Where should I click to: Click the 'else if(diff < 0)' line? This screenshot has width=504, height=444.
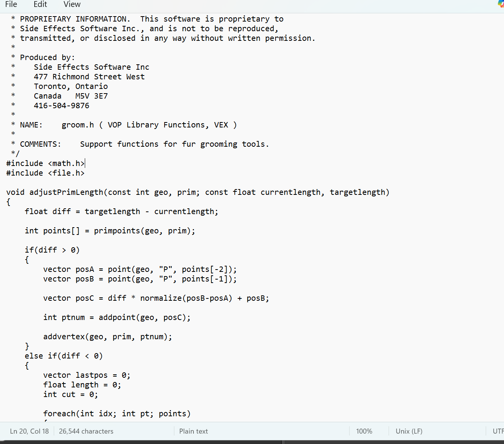pos(64,356)
